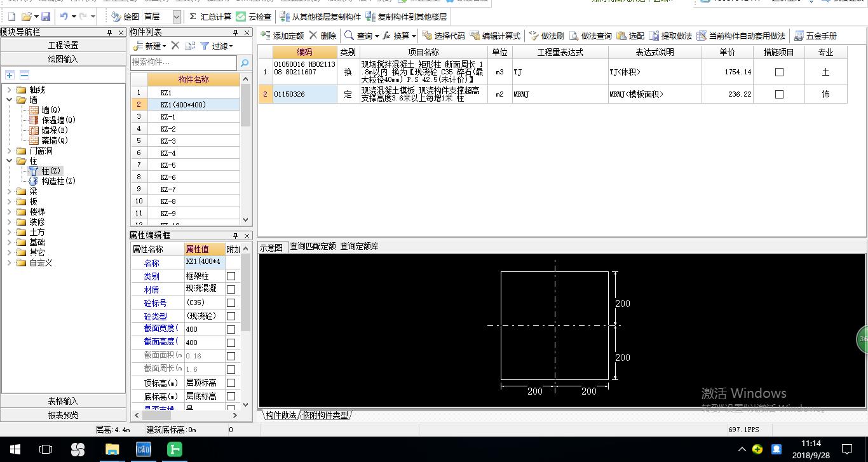Run 云检查 cloud check
This screenshot has width=868, height=462.
point(254,17)
